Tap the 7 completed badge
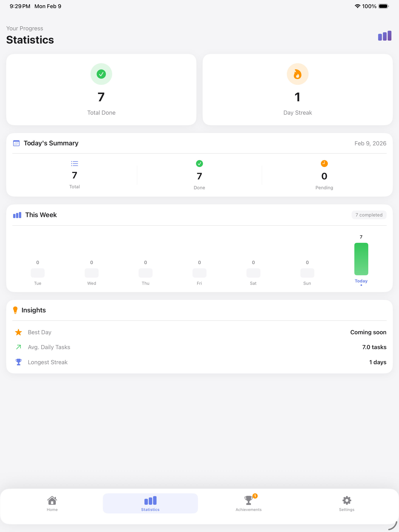 tap(369, 215)
